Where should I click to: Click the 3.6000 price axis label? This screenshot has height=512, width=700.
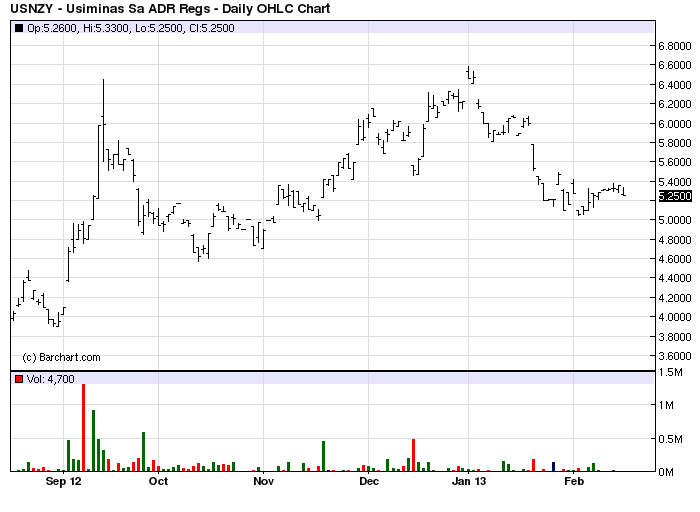point(675,356)
